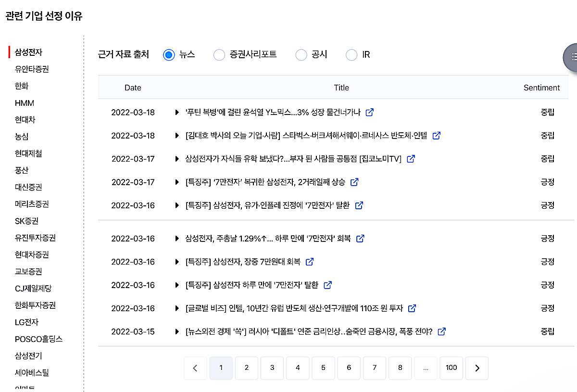Open external link for '유가·인플레 진정' article
Viewport: 577px width, 392px height.
point(359,205)
